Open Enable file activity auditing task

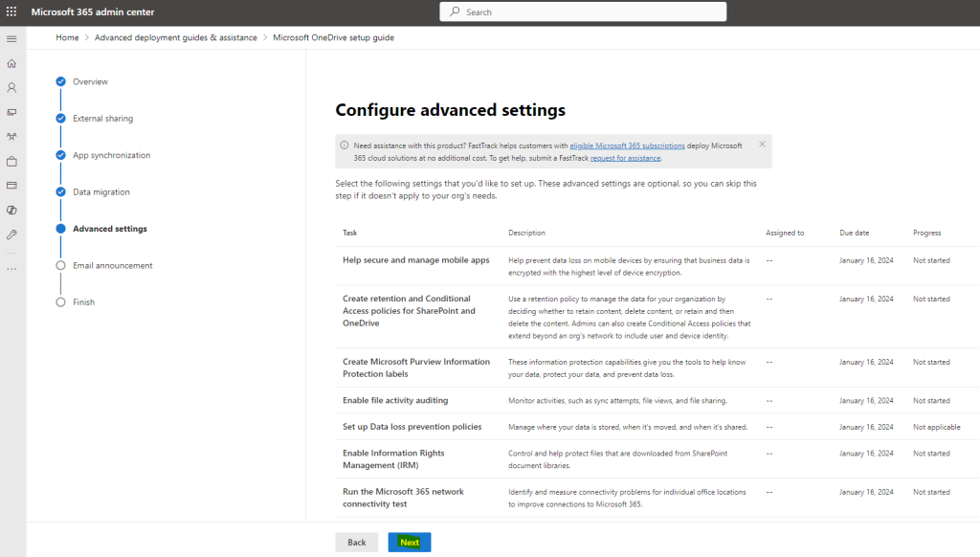click(x=395, y=400)
